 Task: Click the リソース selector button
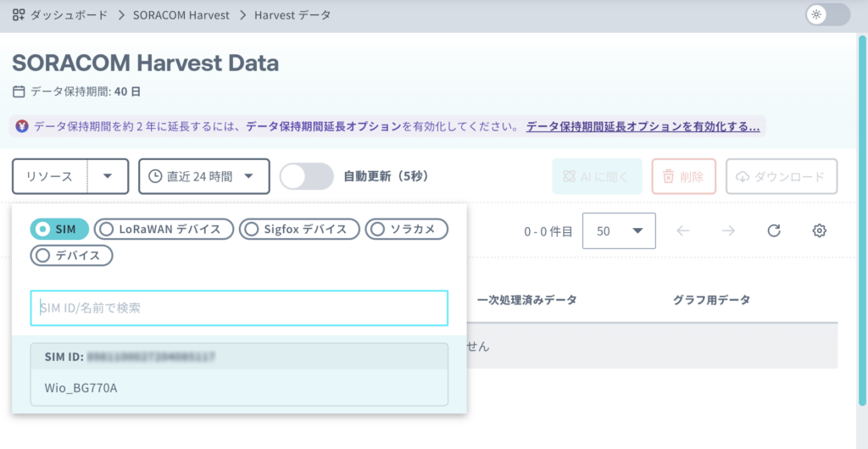[49, 176]
